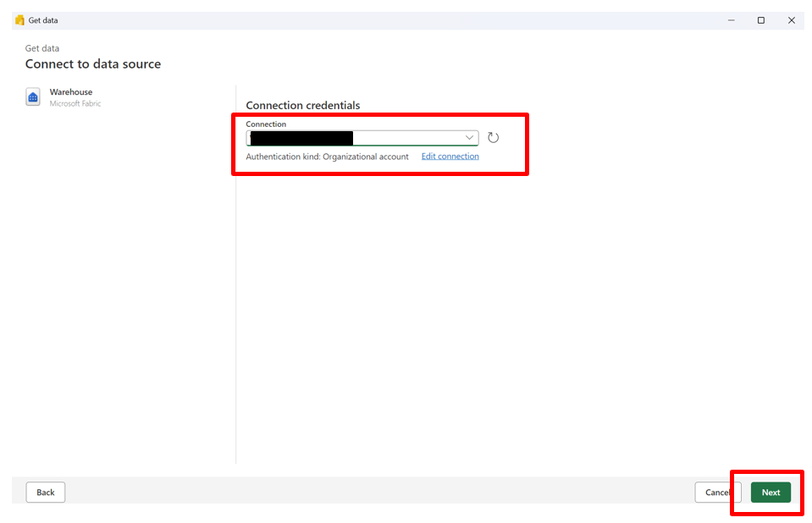812x523 pixels.
Task: Close the Get data window
Action: pyautogui.click(x=792, y=20)
